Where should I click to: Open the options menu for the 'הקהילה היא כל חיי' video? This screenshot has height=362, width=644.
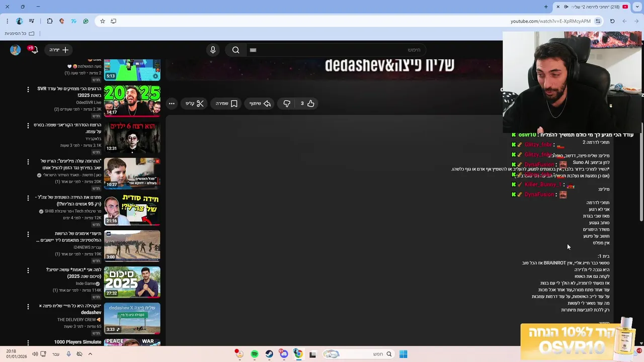coord(28,306)
